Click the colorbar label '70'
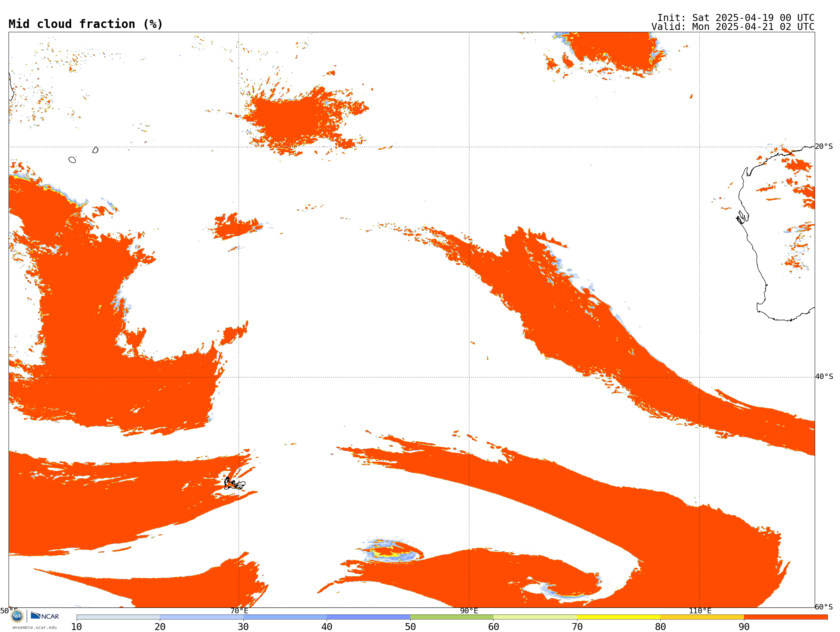The image size is (840, 632). coord(577,627)
